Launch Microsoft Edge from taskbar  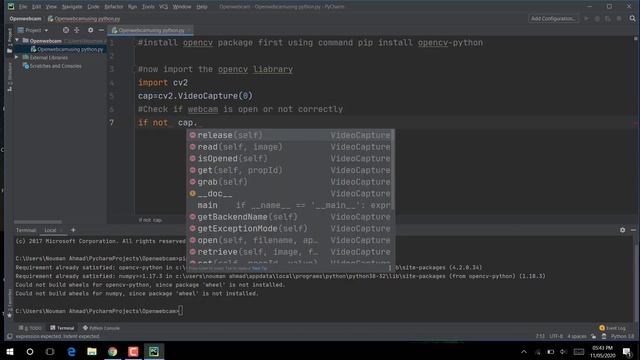[x=71, y=351]
